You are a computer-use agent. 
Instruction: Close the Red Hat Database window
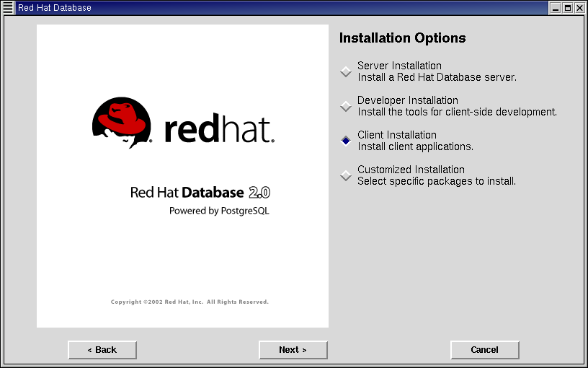580,8
